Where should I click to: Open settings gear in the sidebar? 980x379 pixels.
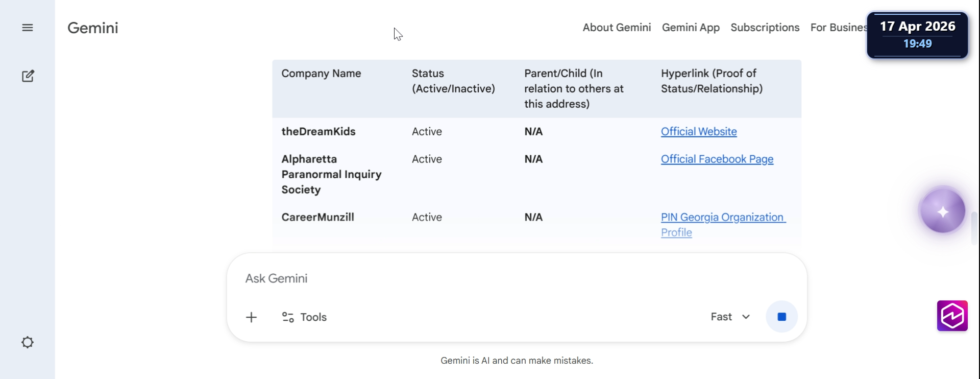click(28, 342)
